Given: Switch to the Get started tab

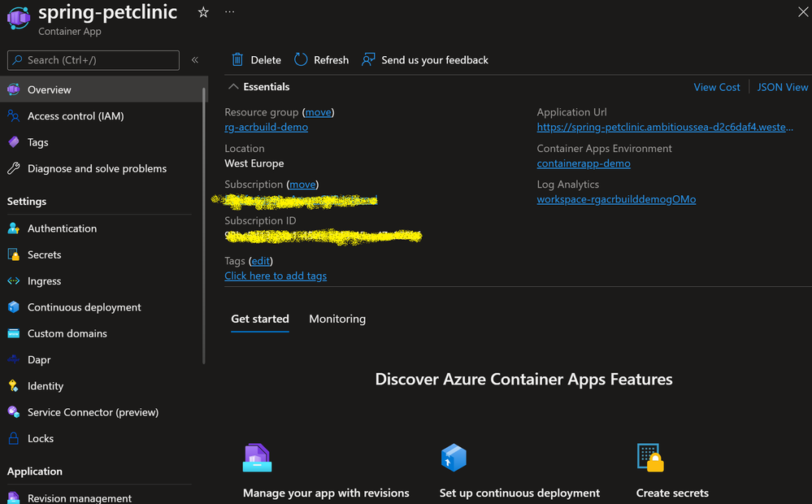Looking at the screenshot, I should pos(260,319).
